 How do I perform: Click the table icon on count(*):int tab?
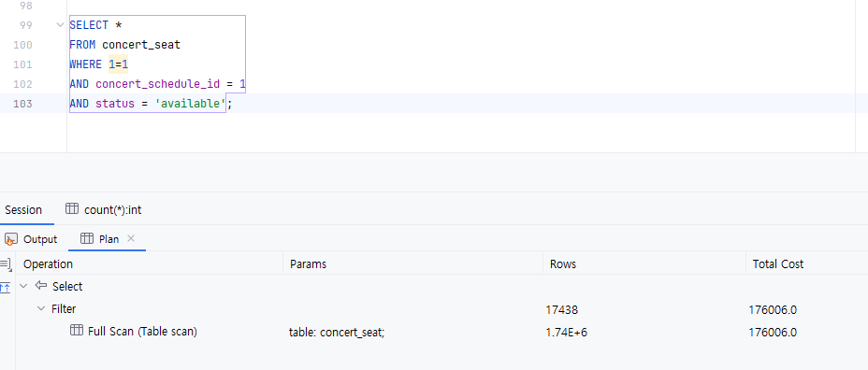click(x=72, y=209)
